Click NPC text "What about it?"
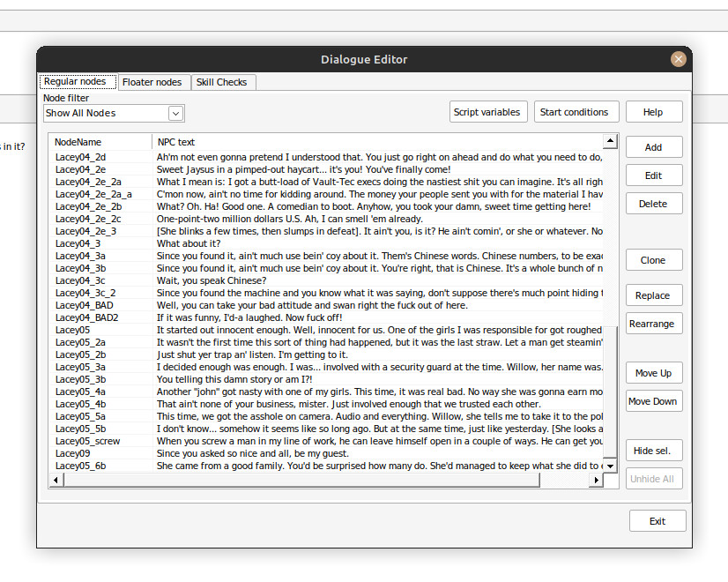Screen dimensions: 728x582 click(189, 243)
